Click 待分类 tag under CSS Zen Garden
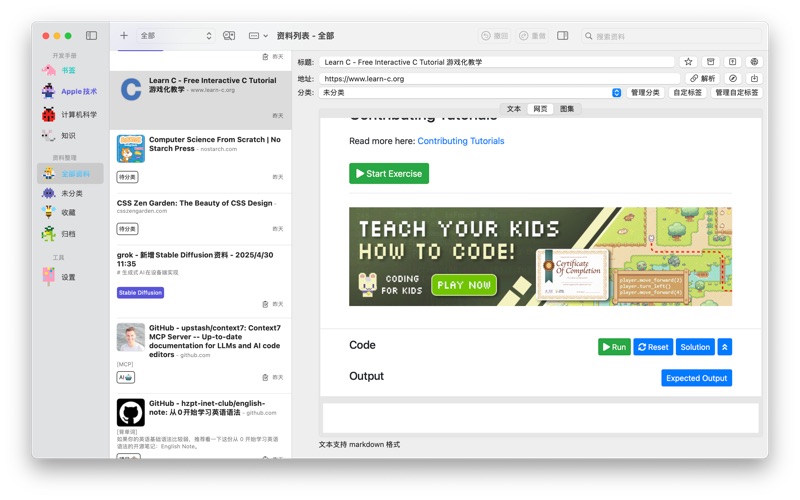800x500 pixels. coord(128,229)
